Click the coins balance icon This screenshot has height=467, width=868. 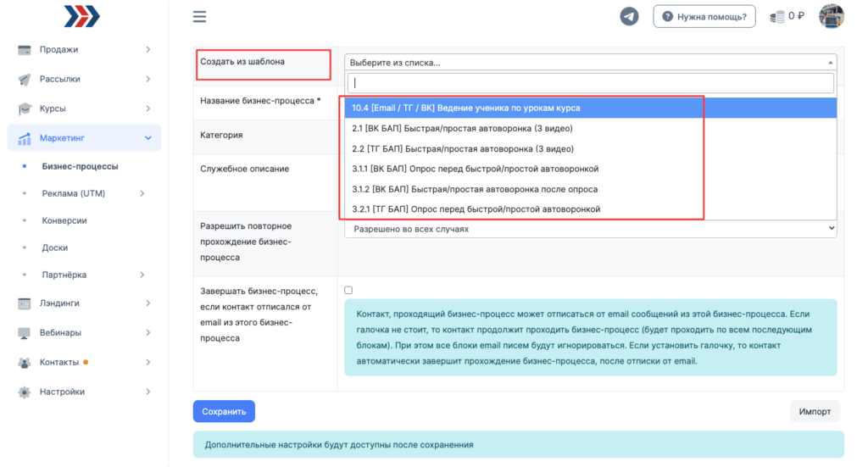pos(776,16)
